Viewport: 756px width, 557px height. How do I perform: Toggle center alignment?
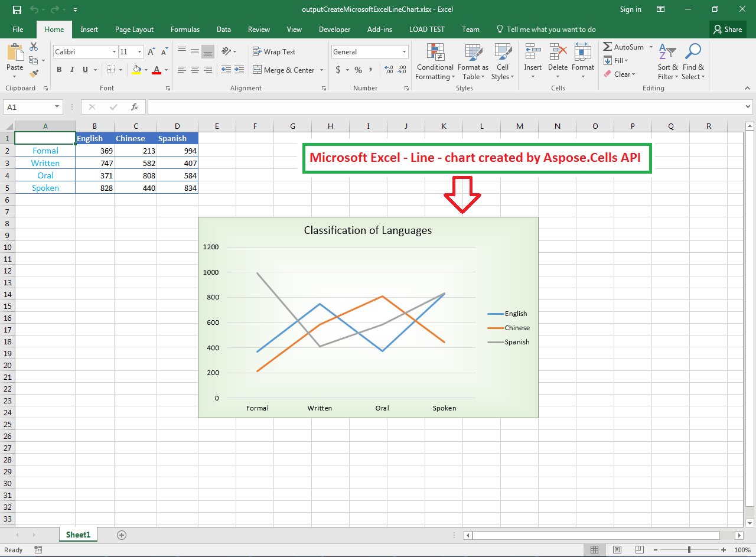tap(195, 70)
